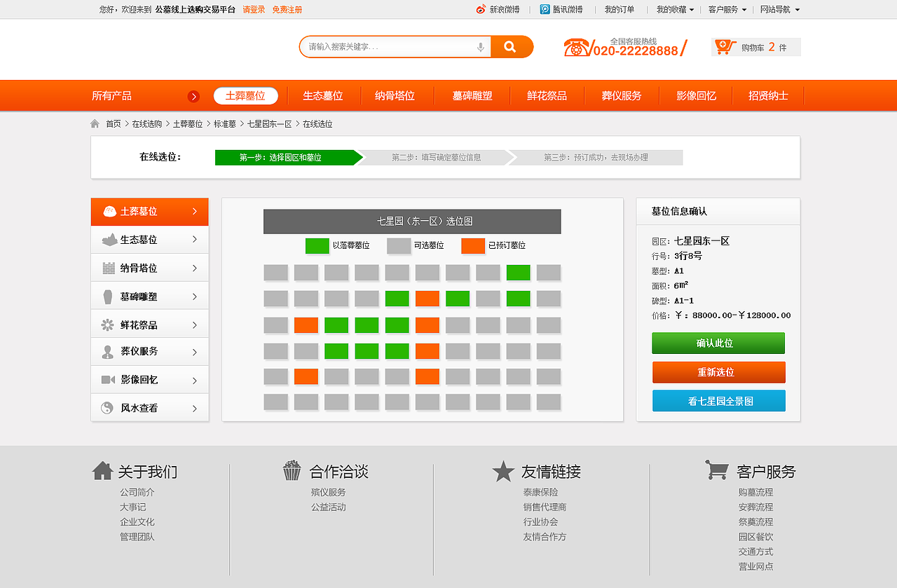
Task: Click the green 确认此位 confirm button
Action: point(718,343)
